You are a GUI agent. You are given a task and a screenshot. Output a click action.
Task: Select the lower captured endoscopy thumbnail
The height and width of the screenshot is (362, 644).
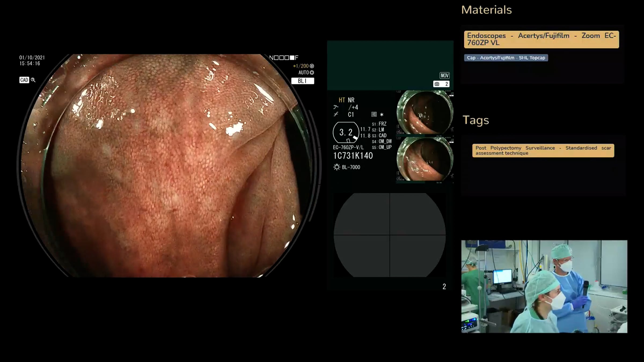click(x=425, y=160)
